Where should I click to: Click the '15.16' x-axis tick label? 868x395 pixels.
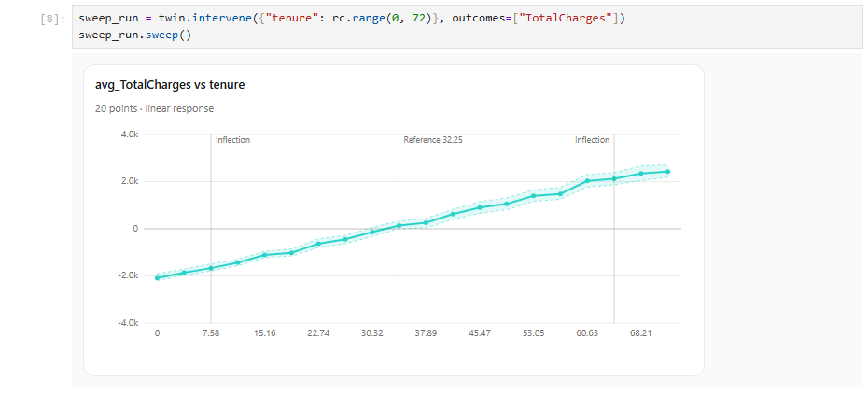pyautogui.click(x=265, y=333)
